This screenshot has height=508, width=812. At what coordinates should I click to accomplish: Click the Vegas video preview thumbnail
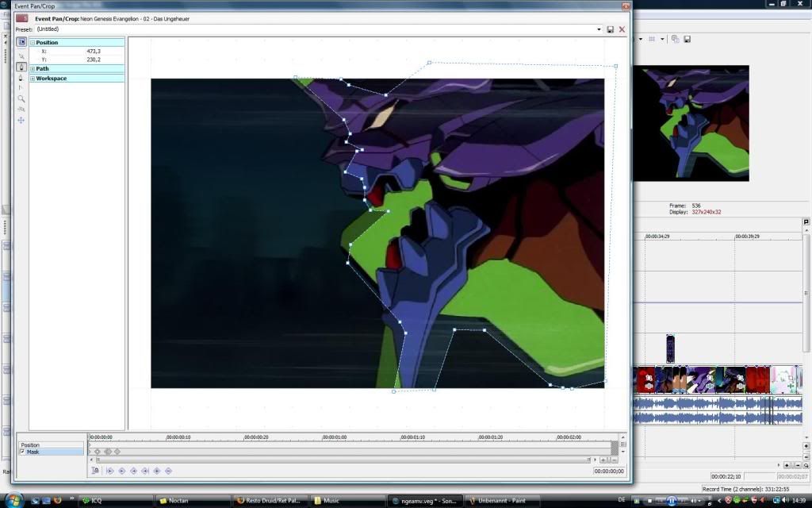(x=691, y=123)
